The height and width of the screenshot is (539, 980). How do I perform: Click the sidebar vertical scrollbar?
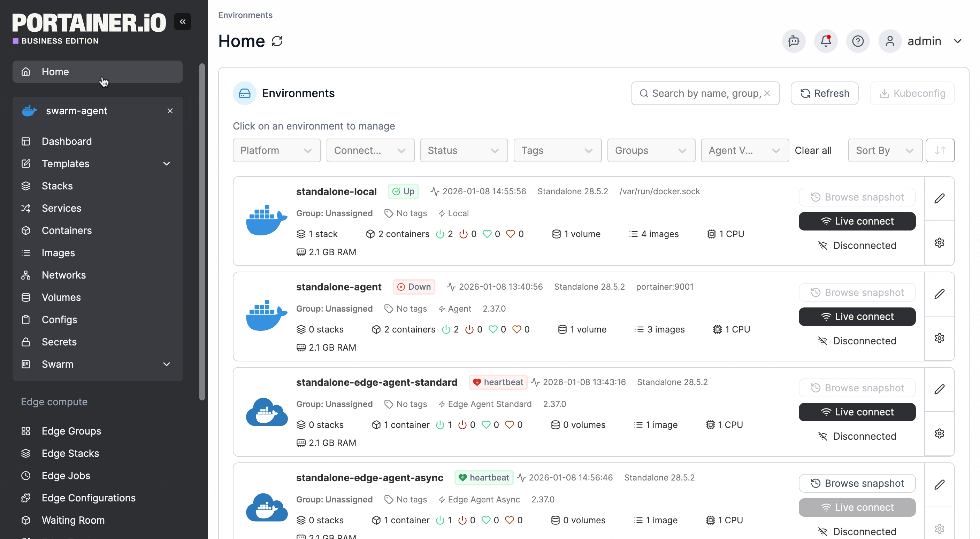click(202, 232)
